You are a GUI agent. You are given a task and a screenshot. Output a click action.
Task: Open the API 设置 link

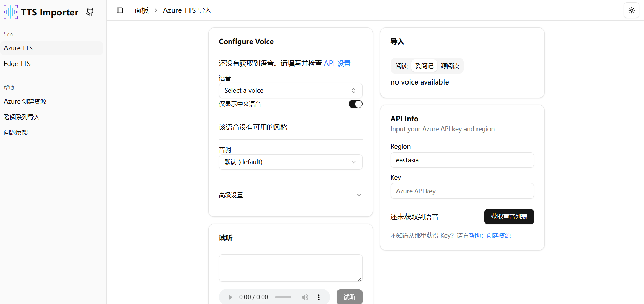pos(337,63)
